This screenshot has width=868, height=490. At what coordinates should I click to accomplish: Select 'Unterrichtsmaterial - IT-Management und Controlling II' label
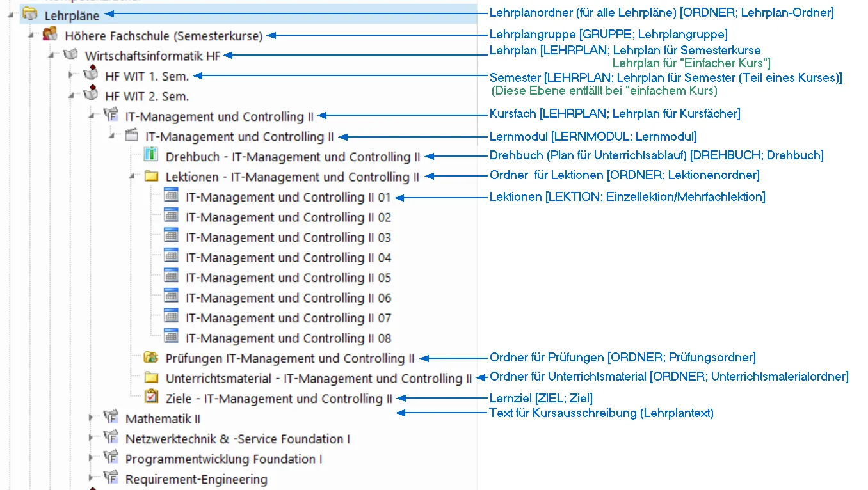coord(319,379)
